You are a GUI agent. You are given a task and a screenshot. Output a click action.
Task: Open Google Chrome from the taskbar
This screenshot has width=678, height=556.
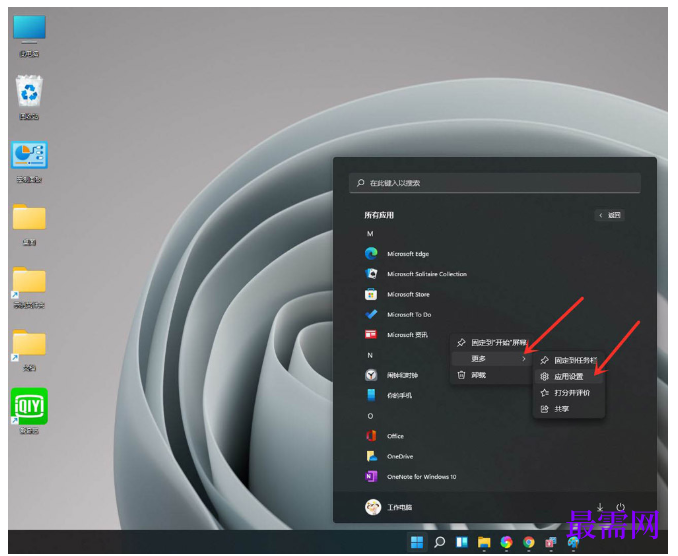tap(528, 542)
